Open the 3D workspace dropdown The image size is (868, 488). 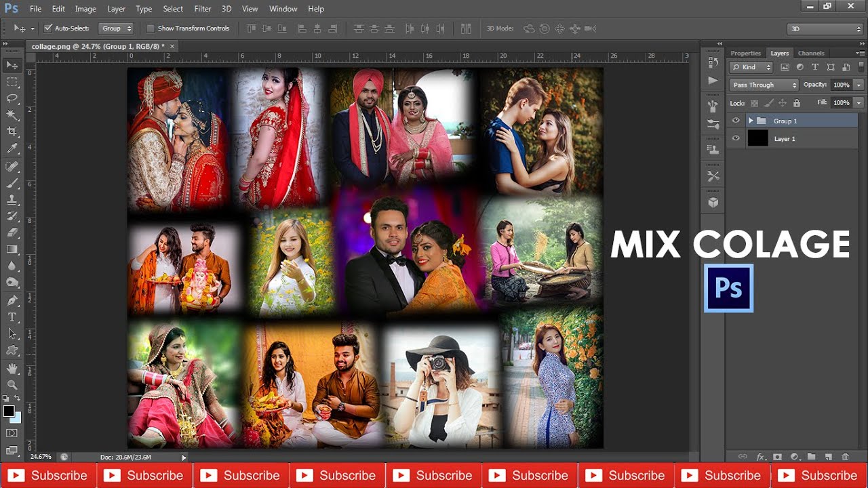tap(825, 28)
